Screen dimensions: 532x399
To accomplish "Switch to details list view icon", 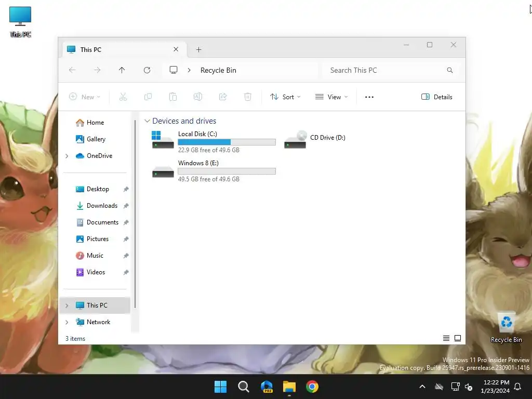I will pyautogui.click(x=446, y=338).
